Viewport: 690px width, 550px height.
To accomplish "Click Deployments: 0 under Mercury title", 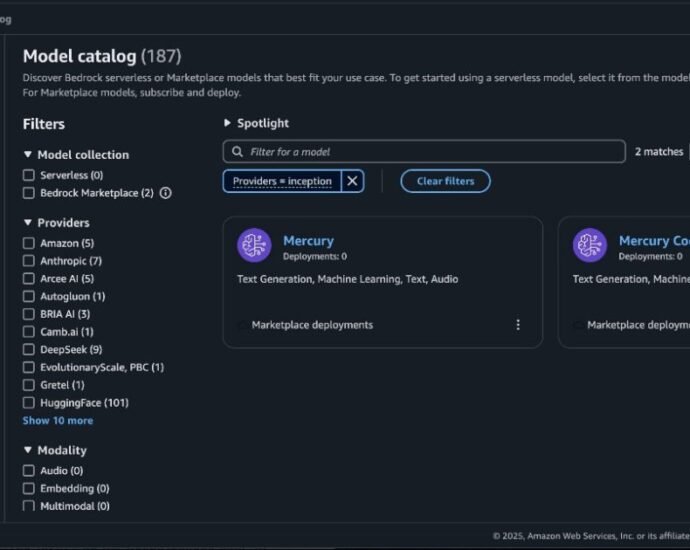I will pyautogui.click(x=315, y=257).
